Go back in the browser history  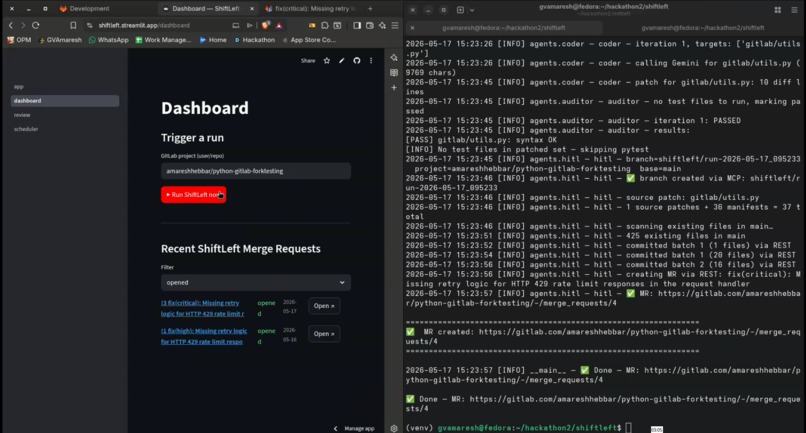[11, 25]
